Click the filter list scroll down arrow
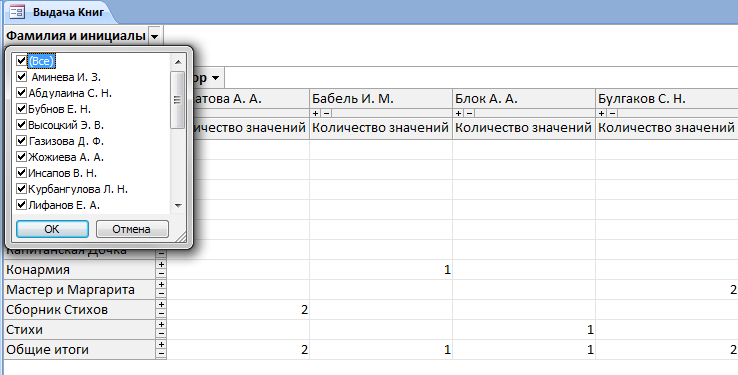738x375 pixels. coord(178,206)
